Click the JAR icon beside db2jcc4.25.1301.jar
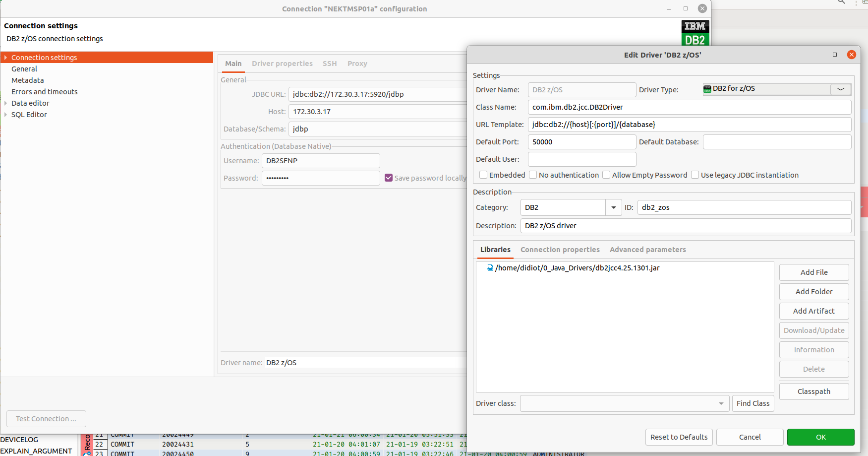Viewport: 868px width, 456px height. (x=490, y=268)
